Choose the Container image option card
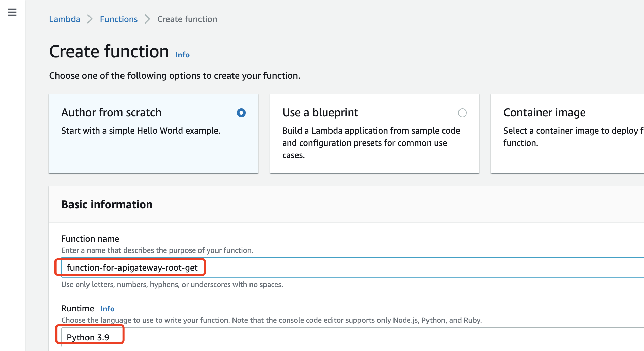This screenshot has width=644, height=351. pyautogui.click(x=567, y=134)
